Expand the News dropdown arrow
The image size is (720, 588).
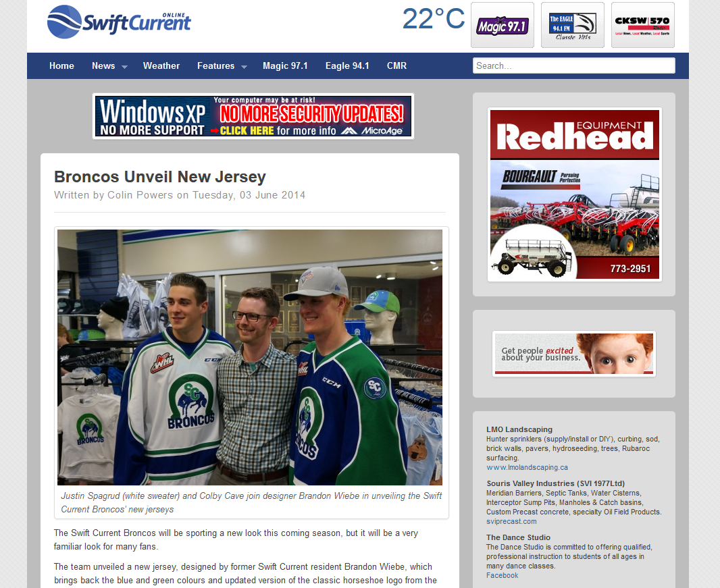point(124,67)
